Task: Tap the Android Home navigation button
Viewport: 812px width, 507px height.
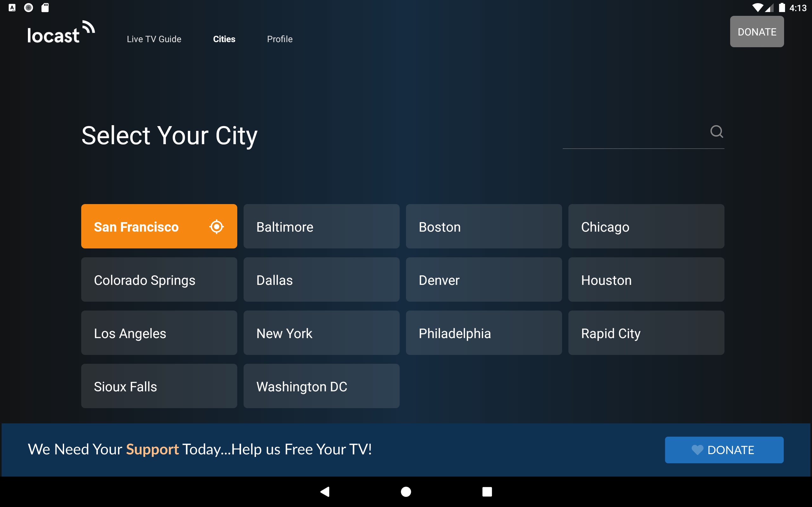Action: (x=406, y=491)
